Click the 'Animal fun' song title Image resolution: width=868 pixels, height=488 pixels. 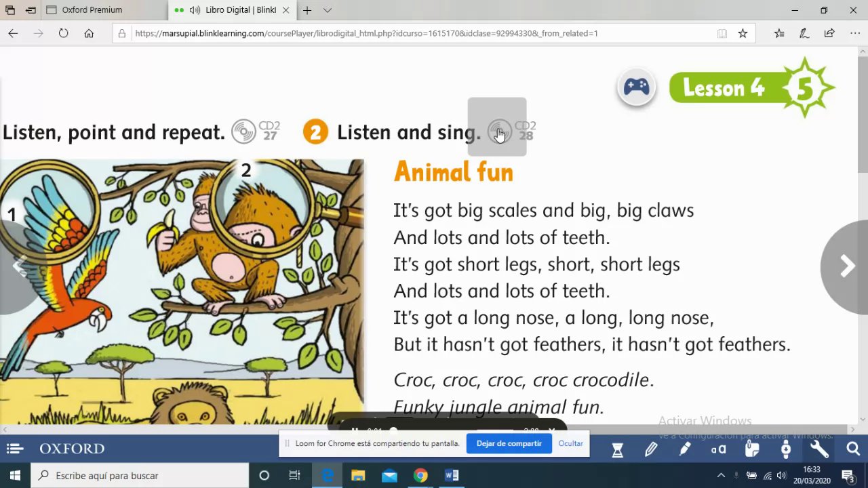[453, 172]
